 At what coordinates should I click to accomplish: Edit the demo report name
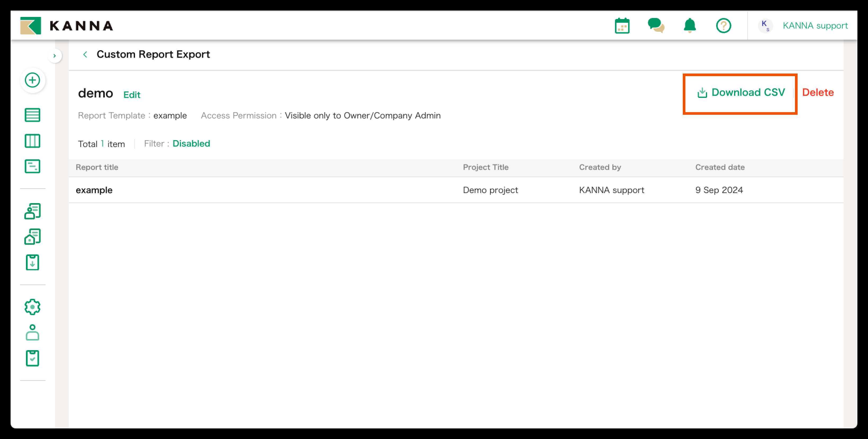132,95
